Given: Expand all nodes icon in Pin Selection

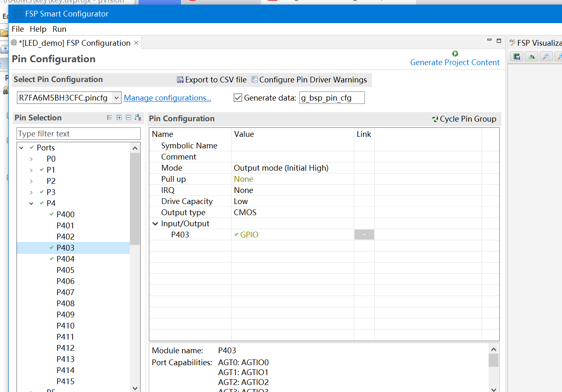Looking at the screenshot, I should (x=119, y=117).
